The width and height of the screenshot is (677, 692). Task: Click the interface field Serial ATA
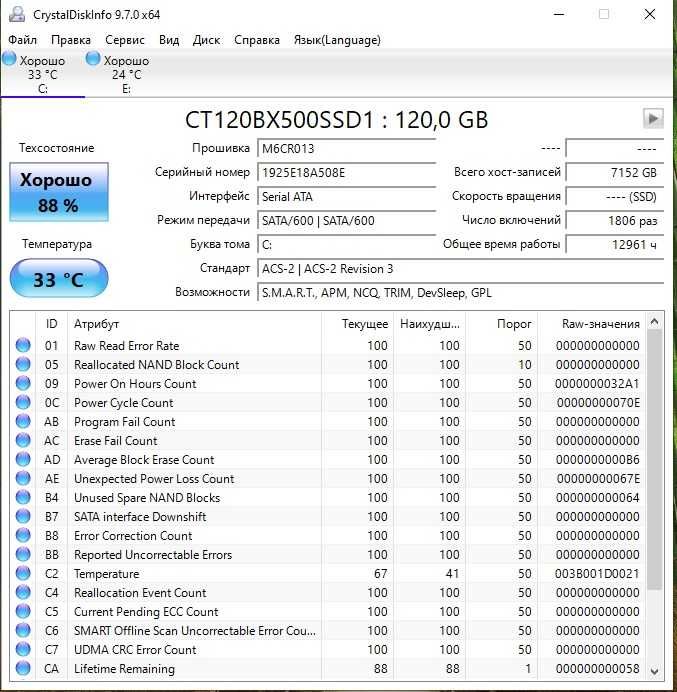[x=346, y=196]
